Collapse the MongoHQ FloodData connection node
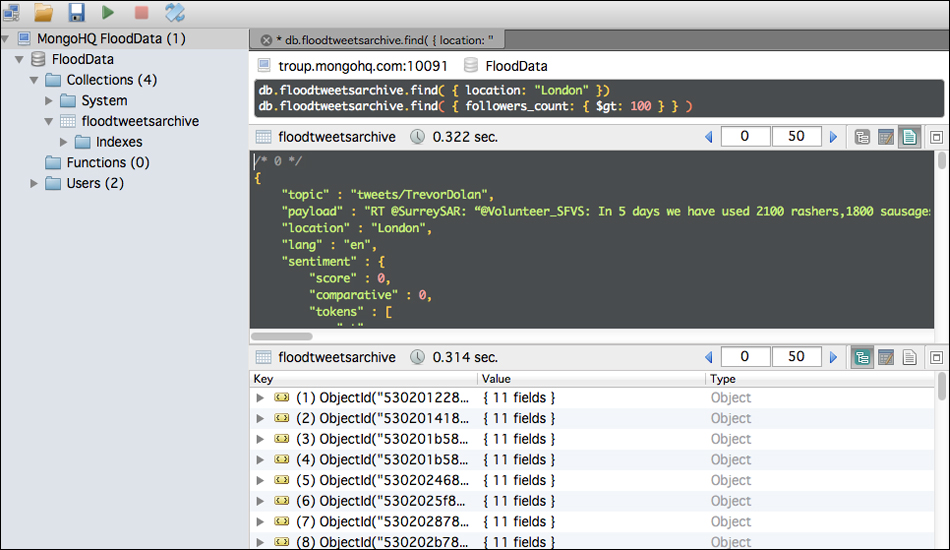The image size is (950, 550). click(x=5, y=39)
